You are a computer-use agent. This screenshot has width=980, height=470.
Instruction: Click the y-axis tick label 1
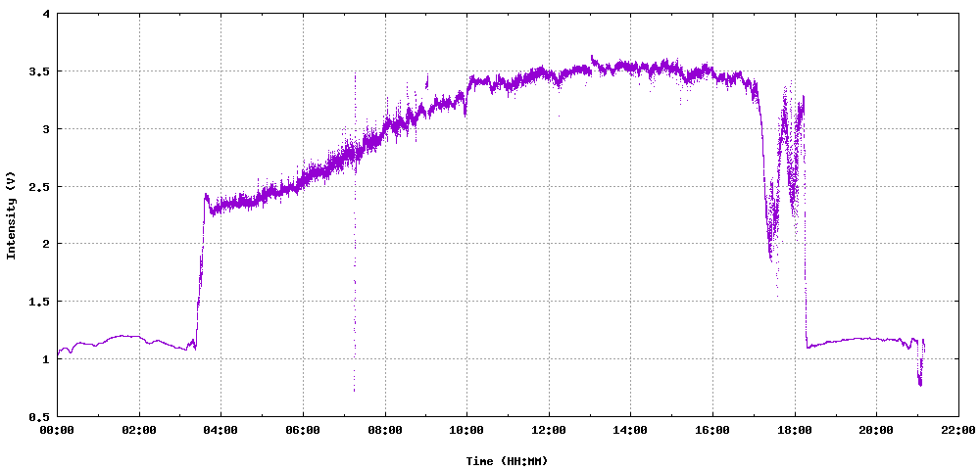pyautogui.click(x=47, y=359)
